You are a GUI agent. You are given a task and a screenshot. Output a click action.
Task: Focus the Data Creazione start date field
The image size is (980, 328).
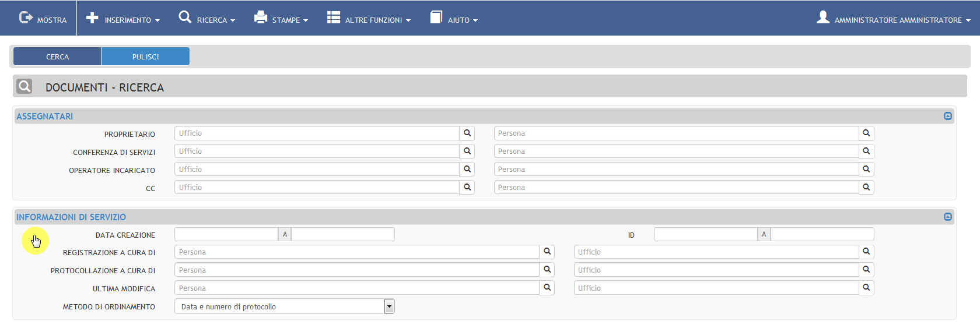pyautogui.click(x=226, y=234)
